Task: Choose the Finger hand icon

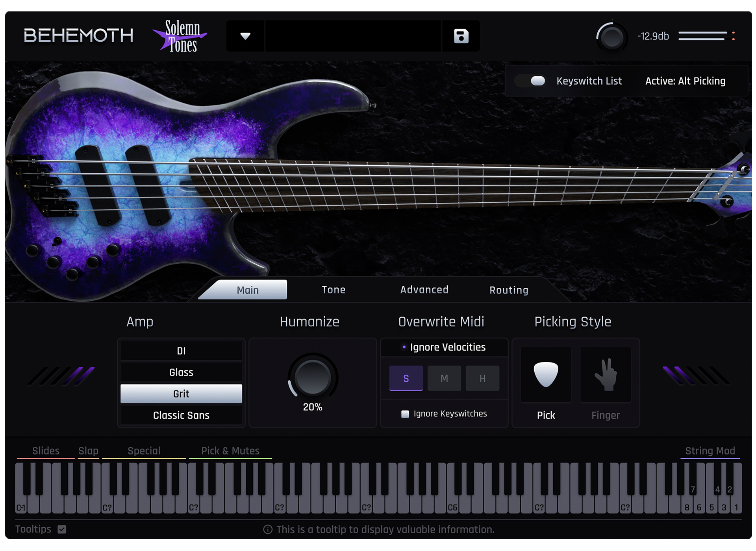Action: click(606, 374)
